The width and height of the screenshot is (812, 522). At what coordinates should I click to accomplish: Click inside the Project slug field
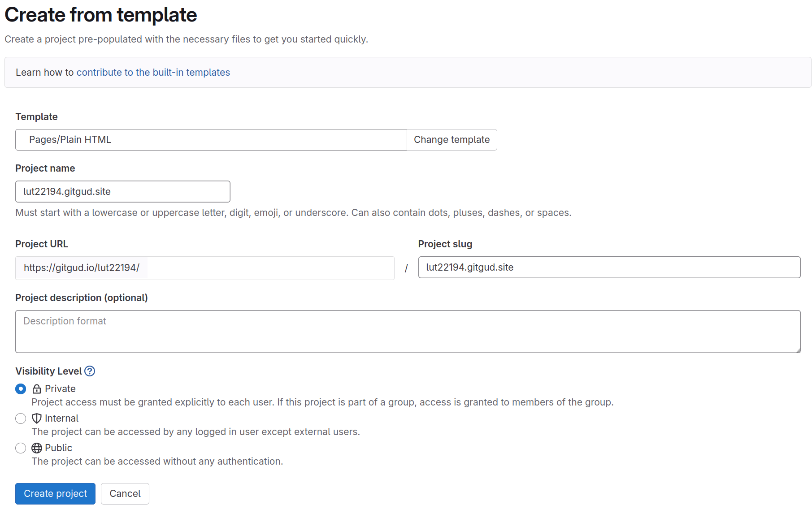pyautogui.click(x=609, y=267)
